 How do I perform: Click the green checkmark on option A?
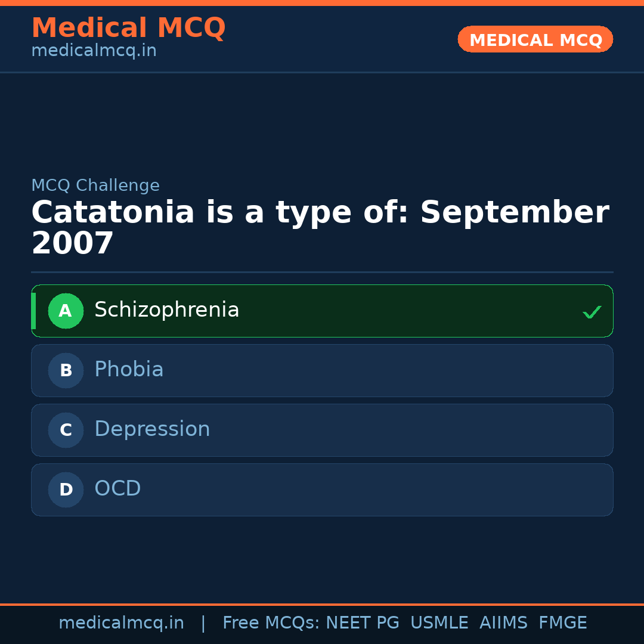coord(592,311)
